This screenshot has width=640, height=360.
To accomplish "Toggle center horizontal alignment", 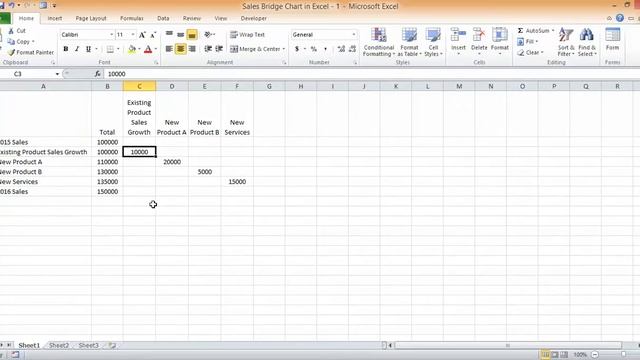I will point(180,49).
